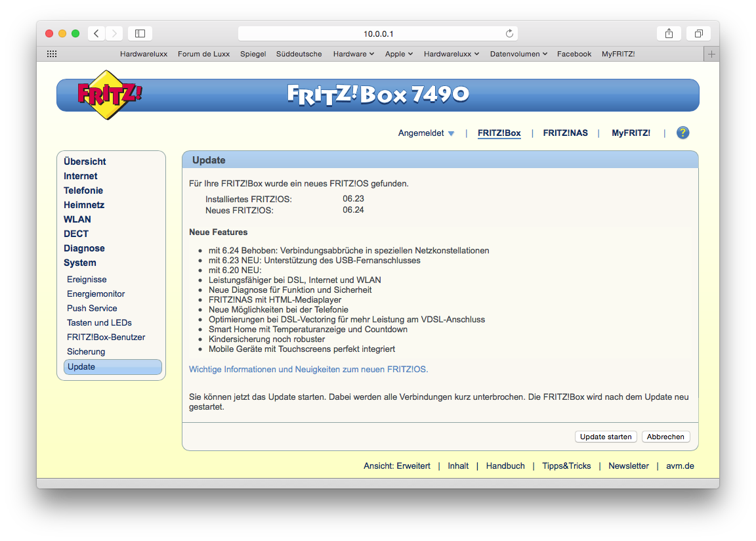The width and height of the screenshot is (756, 541).
Task: Open FRITZ!Box-Benutzer settings
Action: (106, 337)
